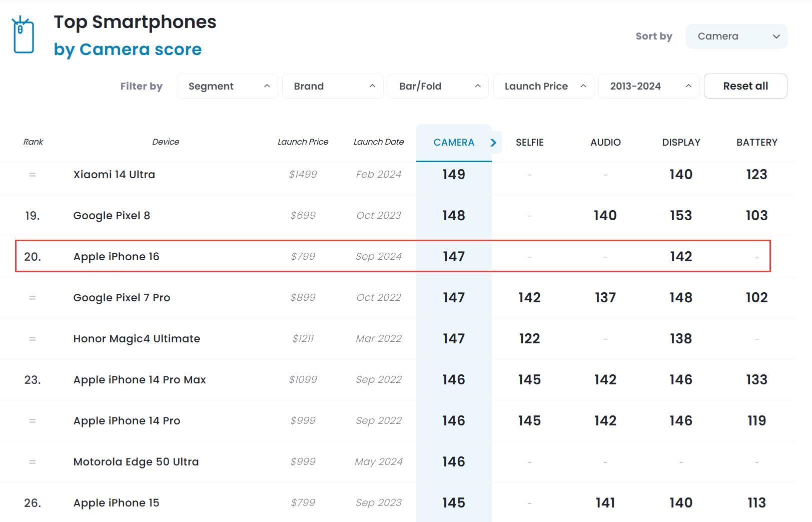The height and width of the screenshot is (522, 812).
Task: Open the 2013-2024 year range filter
Action: (648, 86)
